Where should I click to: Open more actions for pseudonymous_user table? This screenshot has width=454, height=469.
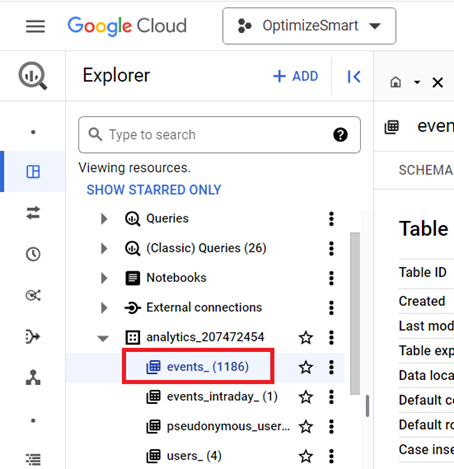(x=331, y=426)
